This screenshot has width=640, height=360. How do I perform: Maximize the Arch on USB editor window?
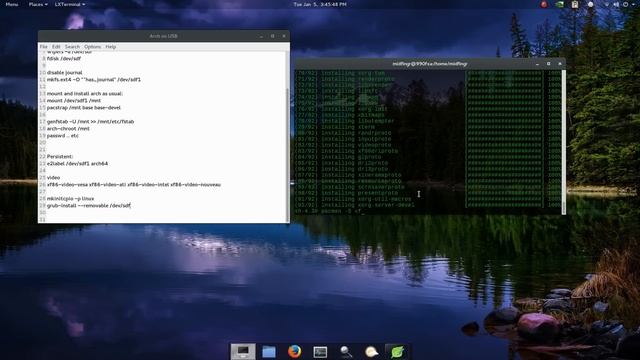273,36
